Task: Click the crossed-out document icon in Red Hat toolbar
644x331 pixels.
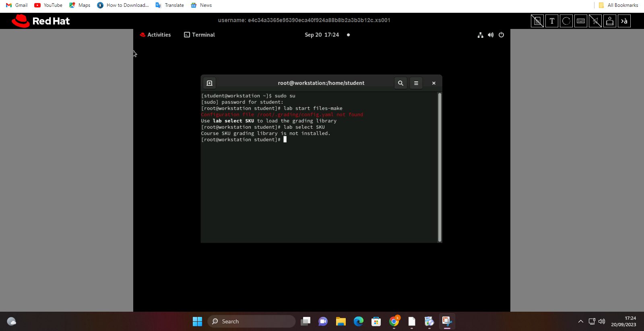Action: 537,21
